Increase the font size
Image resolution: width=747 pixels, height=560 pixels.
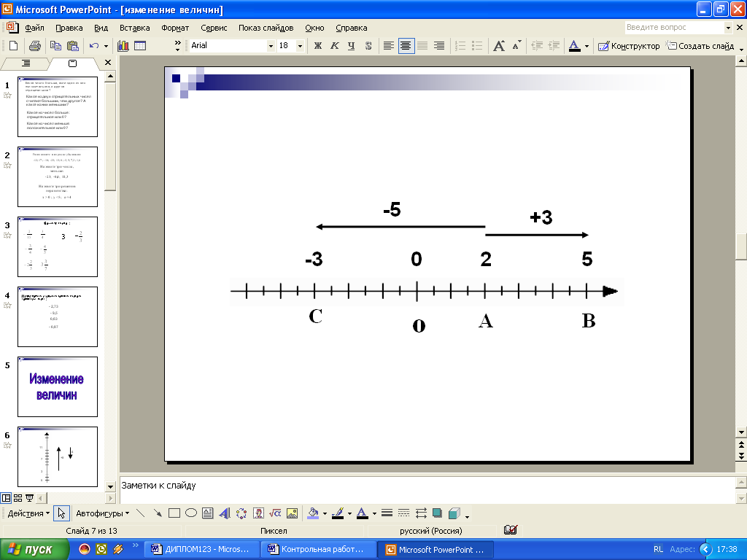tap(499, 46)
